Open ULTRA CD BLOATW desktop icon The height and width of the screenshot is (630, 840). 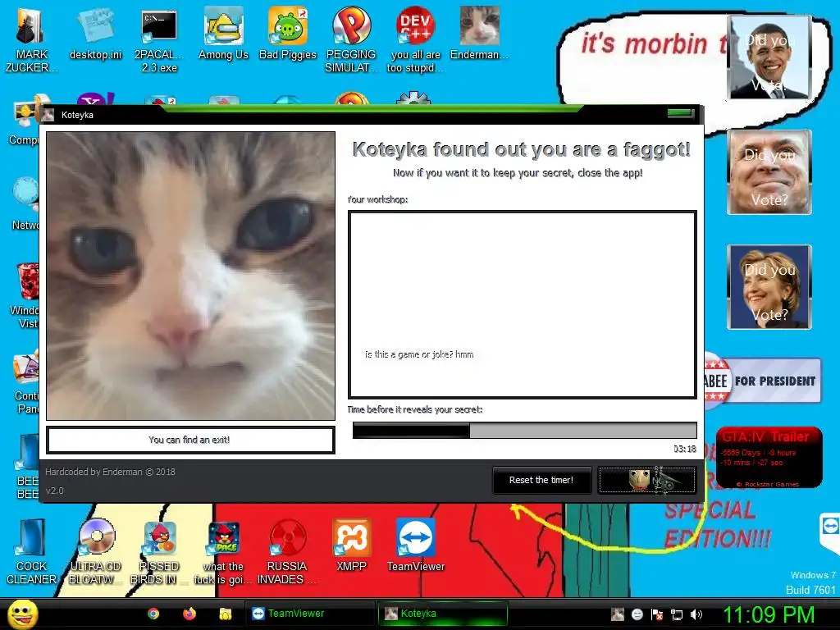(95, 552)
